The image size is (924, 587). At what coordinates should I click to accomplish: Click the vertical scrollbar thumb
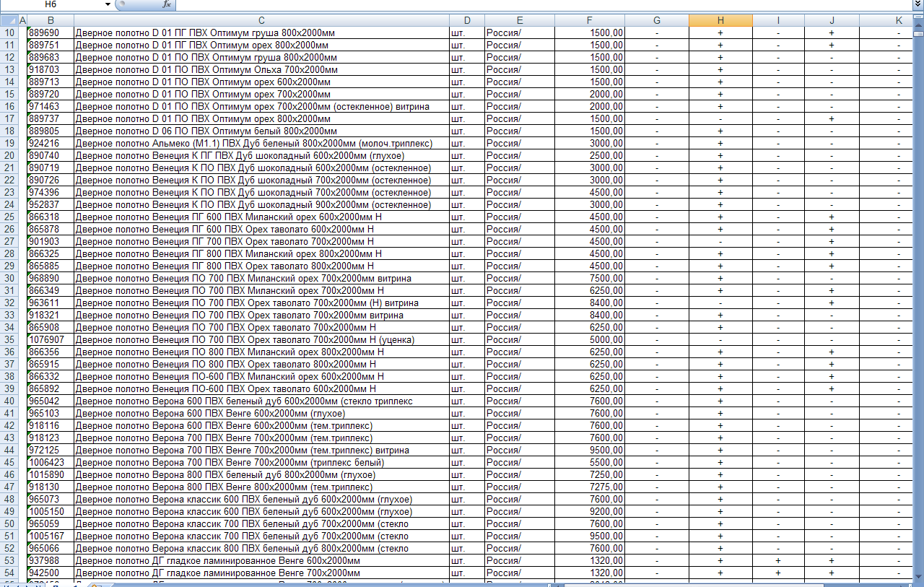point(918,33)
